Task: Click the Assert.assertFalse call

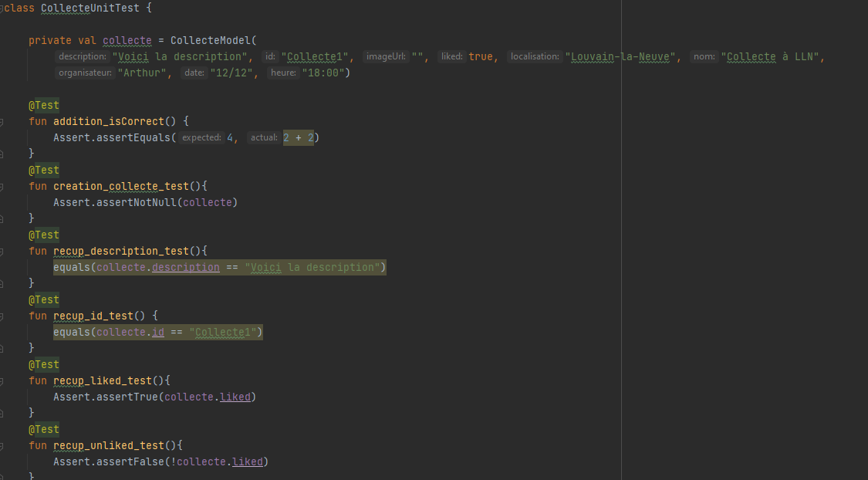Action: (x=109, y=461)
